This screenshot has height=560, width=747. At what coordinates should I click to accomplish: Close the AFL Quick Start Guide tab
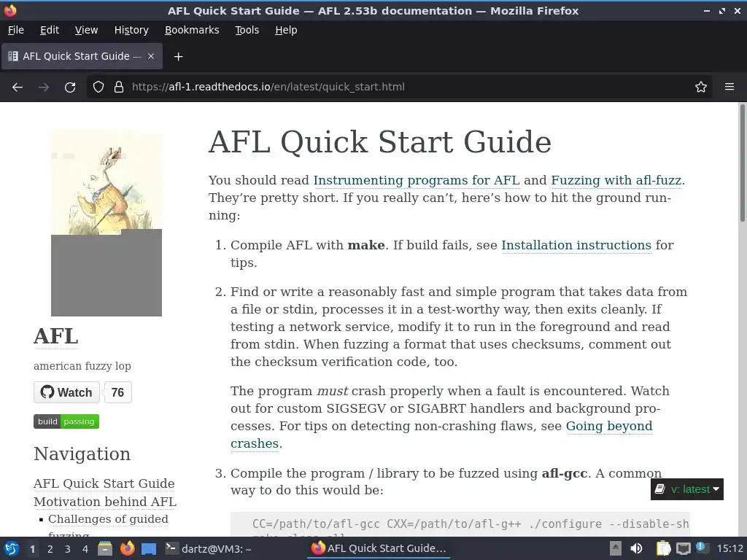(x=151, y=56)
